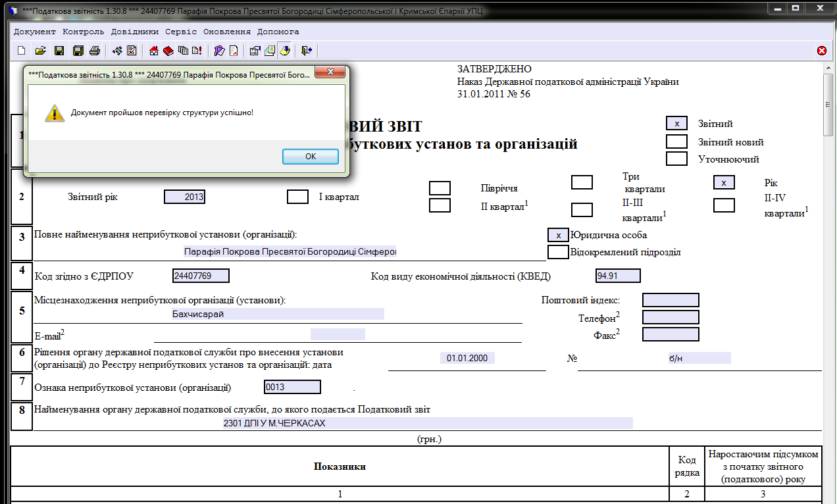Image resolution: width=837 pixels, height=504 pixels.
Task: Click the checklist document check icon
Action: coord(132,51)
